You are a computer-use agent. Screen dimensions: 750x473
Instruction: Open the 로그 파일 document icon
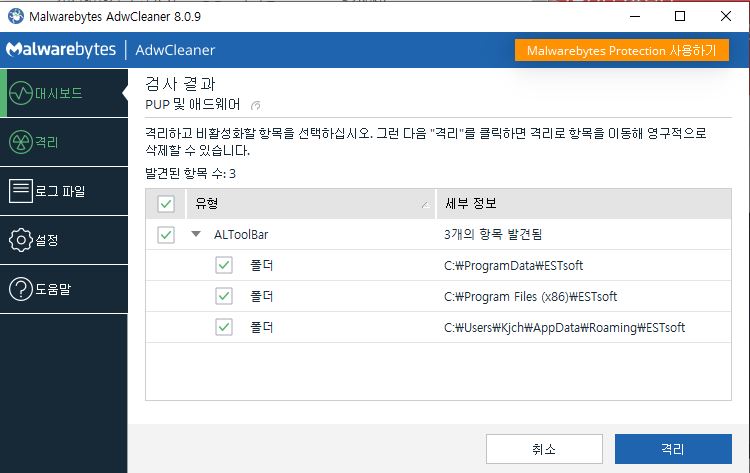pyautogui.click(x=21, y=191)
